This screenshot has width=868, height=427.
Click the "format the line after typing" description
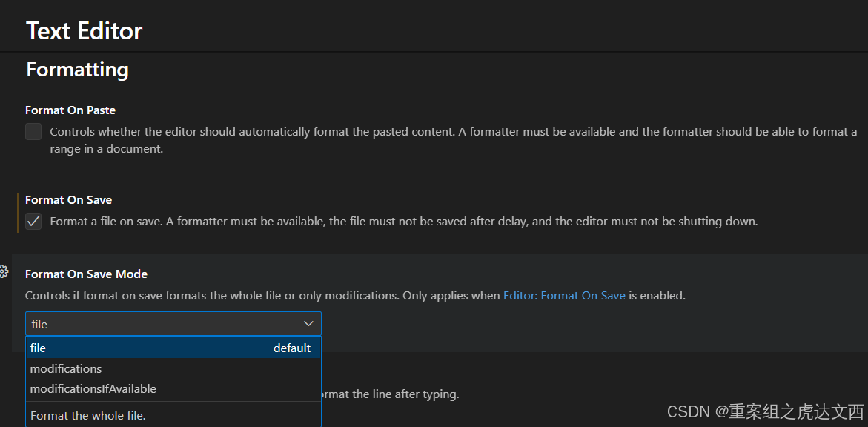389,394
